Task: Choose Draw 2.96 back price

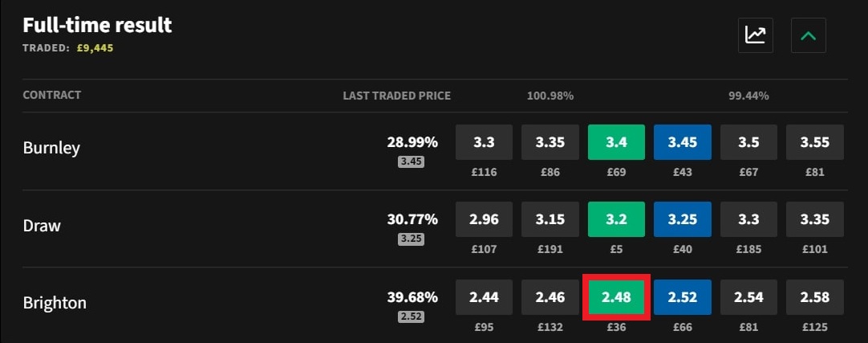Action: (485, 219)
